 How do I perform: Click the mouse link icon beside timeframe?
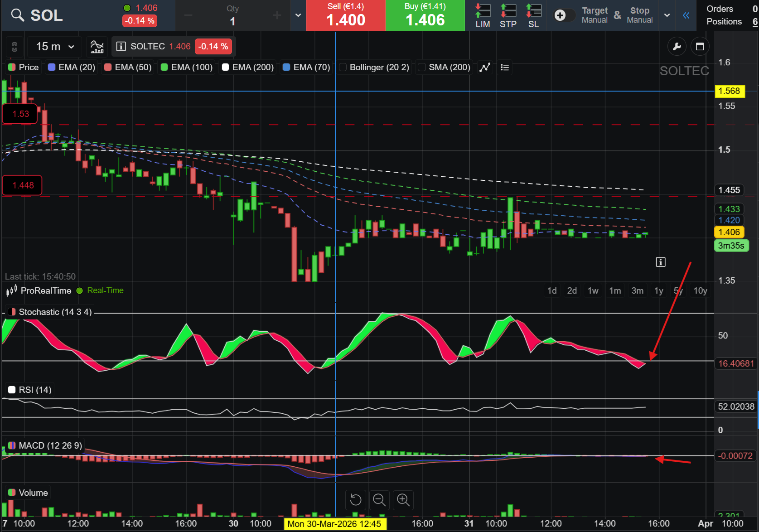[15, 46]
